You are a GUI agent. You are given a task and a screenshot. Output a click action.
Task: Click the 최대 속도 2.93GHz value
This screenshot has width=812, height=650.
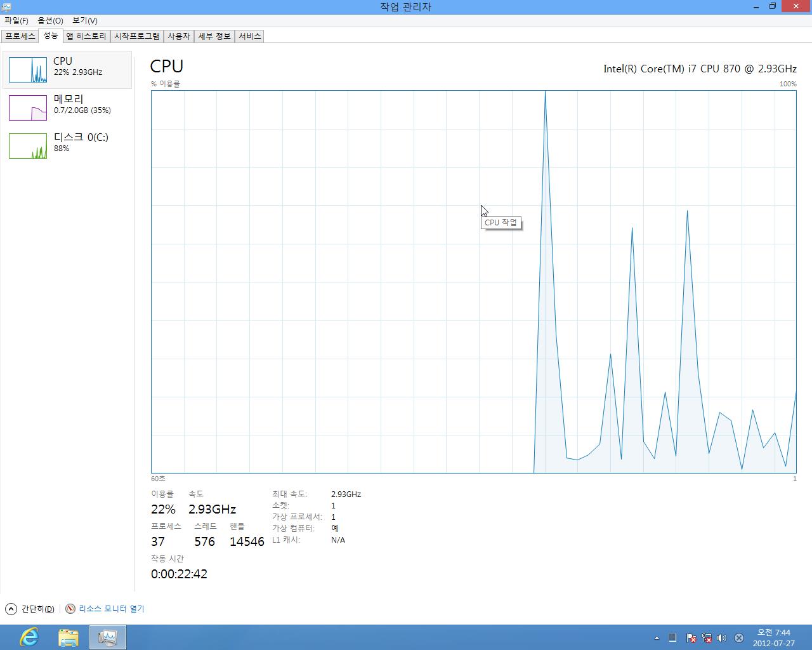pyautogui.click(x=346, y=494)
